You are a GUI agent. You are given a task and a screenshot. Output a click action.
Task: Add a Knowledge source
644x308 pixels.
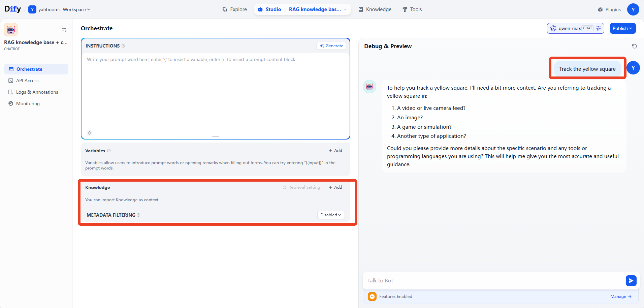click(335, 187)
